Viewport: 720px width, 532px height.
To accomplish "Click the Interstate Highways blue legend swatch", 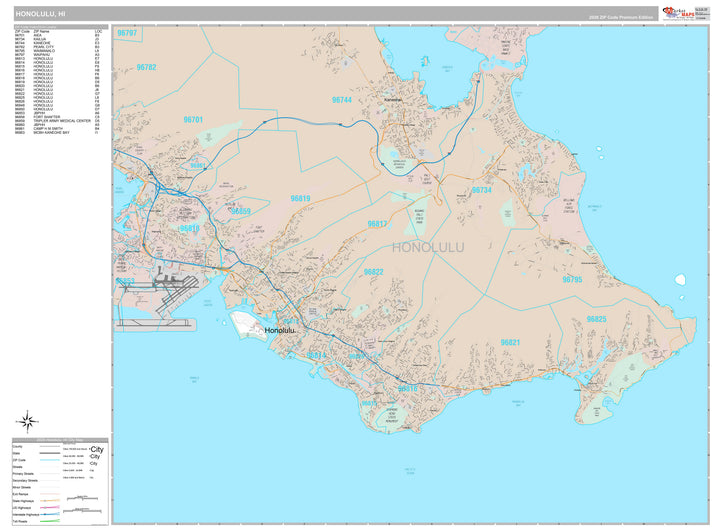I will point(50,515).
